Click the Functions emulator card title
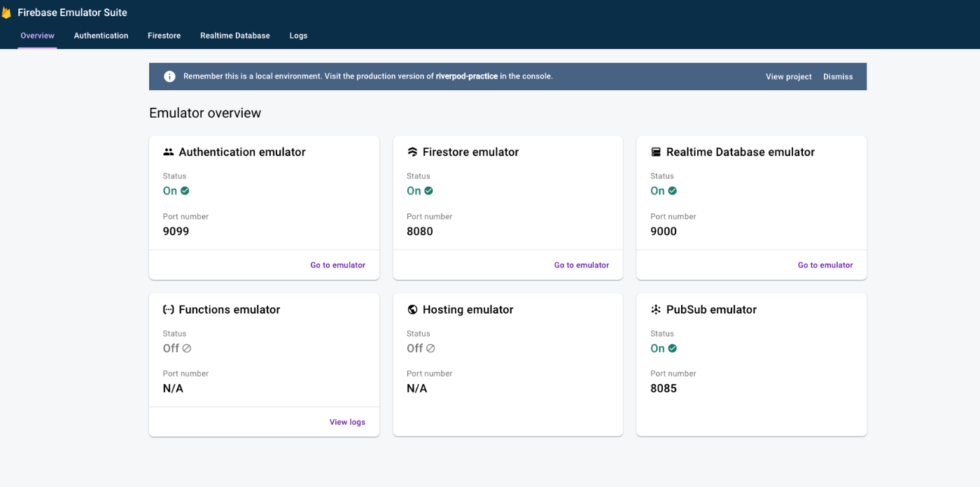The image size is (980, 487). pyautogui.click(x=230, y=309)
